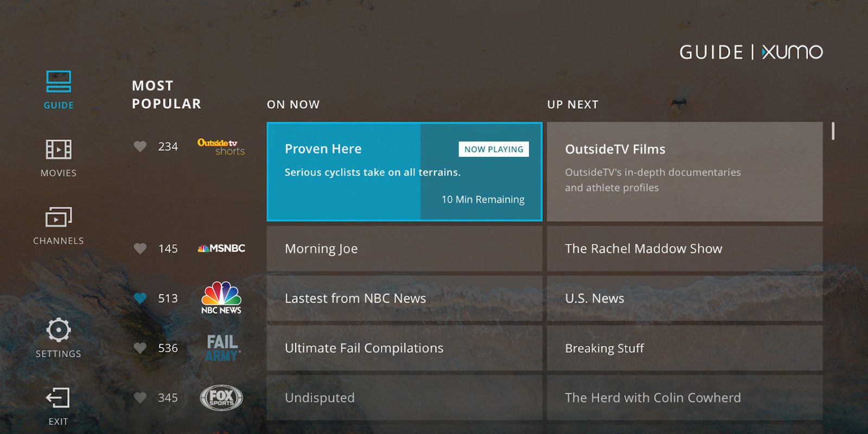This screenshot has height=434, width=868.
Task: Click the UP NEXT column header
Action: (x=573, y=105)
